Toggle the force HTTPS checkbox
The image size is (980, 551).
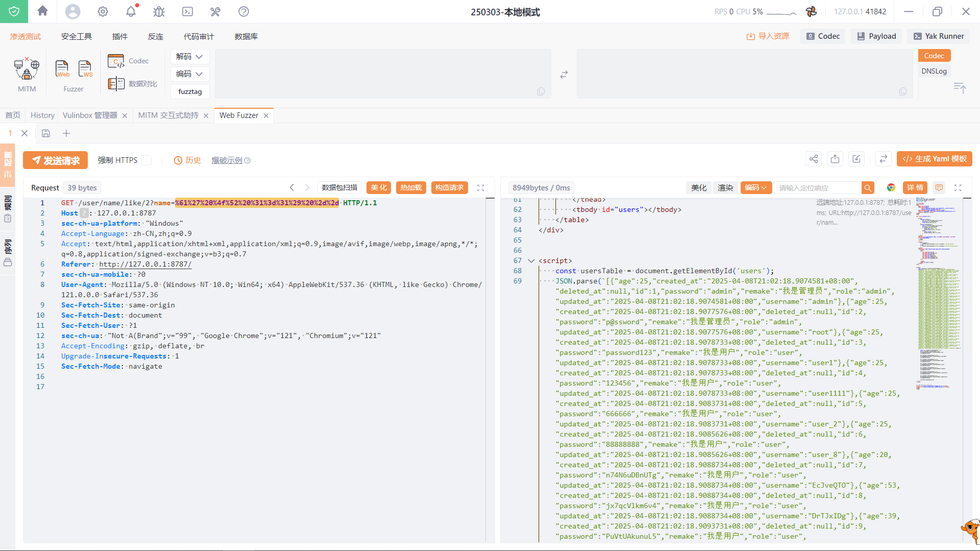(147, 160)
